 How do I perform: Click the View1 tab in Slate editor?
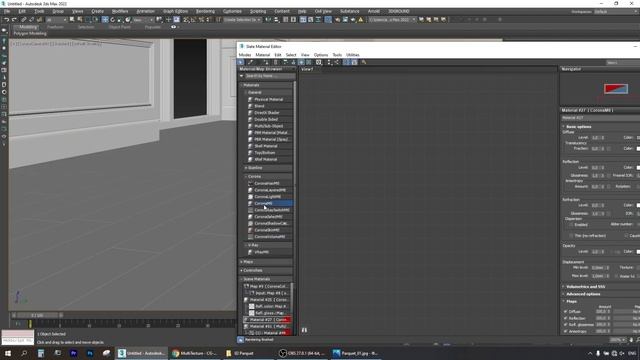tap(307, 69)
